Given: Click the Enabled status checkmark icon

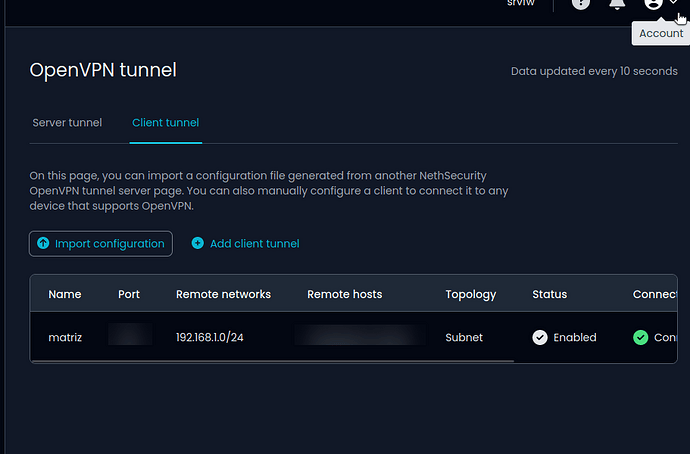Looking at the screenshot, I should tap(540, 337).
